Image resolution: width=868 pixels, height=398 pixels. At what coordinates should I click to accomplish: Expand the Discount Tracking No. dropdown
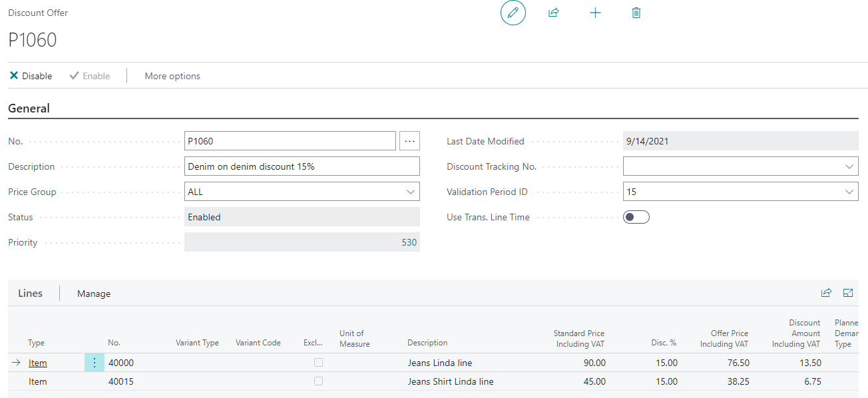849,166
